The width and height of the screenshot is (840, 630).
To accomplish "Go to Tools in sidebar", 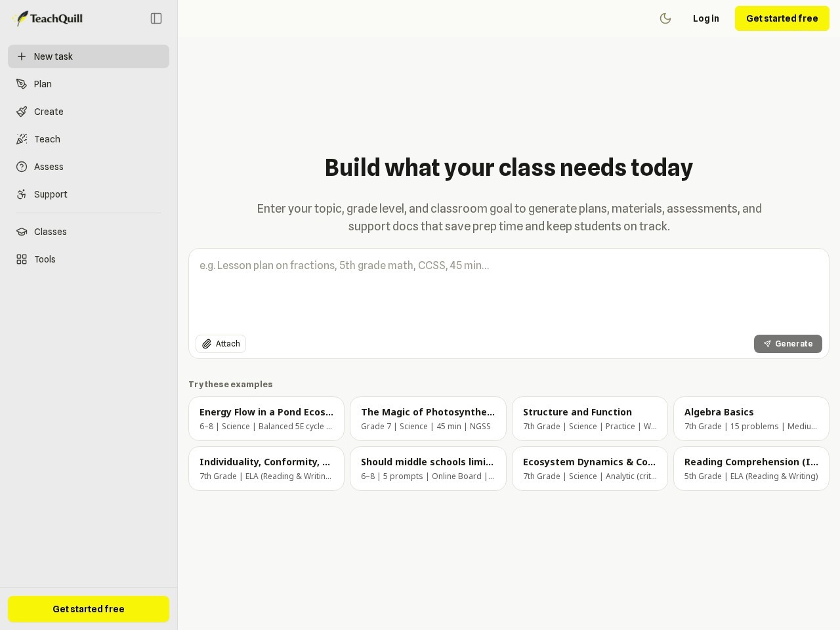I will [x=89, y=259].
